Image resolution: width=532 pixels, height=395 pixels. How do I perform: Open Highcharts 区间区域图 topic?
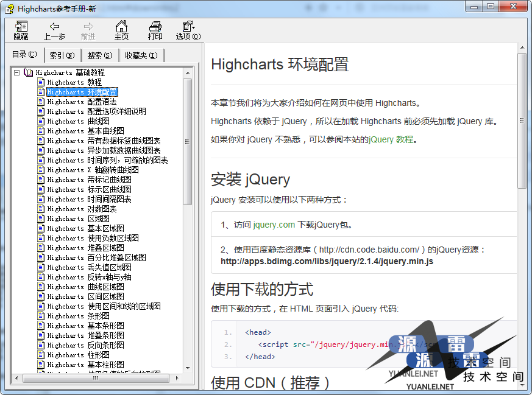coord(85,296)
